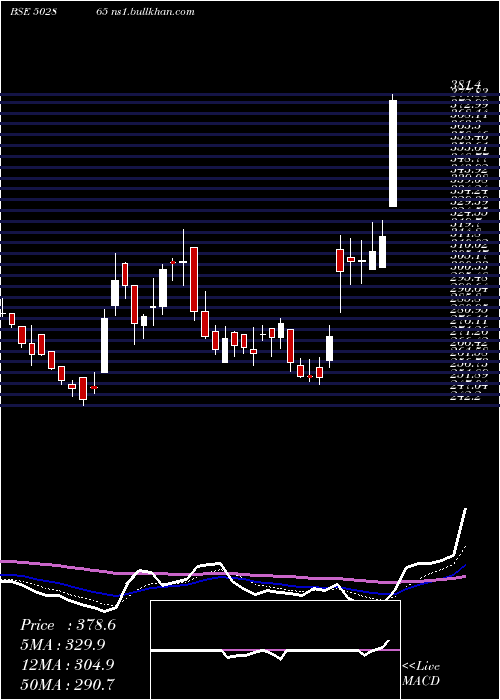The image size is (500, 700).
Task: Click inside the MACD inset chart box
Action: coord(275,650)
